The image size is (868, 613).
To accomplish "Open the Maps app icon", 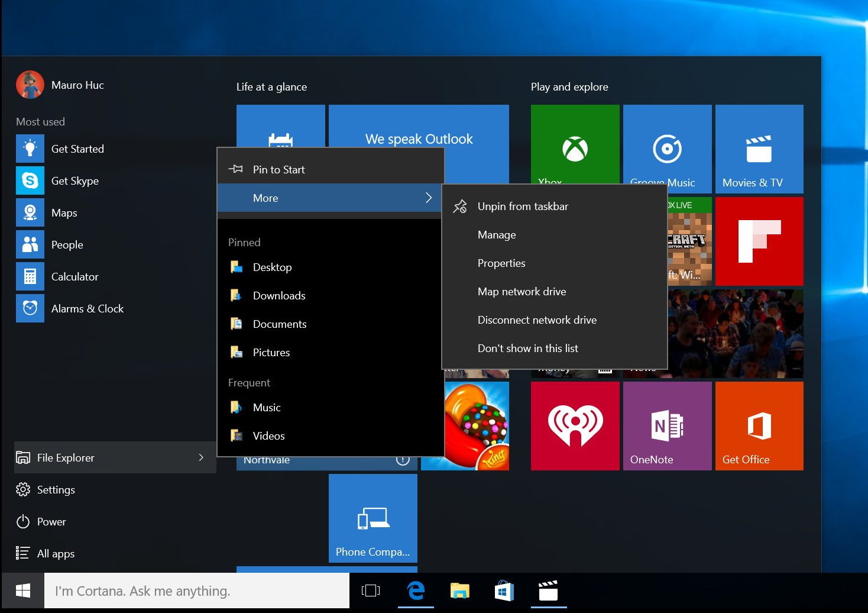I will pyautogui.click(x=30, y=212).
